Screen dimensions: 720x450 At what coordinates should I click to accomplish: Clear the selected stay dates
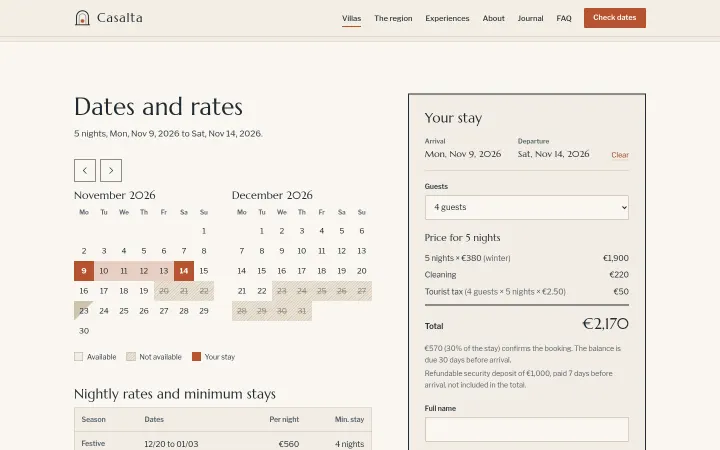point(620,155)
